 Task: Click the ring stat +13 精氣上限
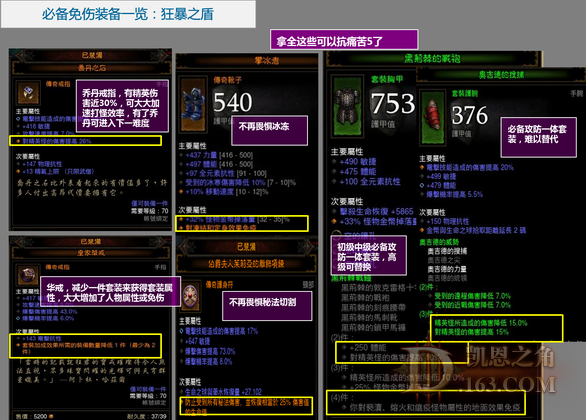click(58, 172)
